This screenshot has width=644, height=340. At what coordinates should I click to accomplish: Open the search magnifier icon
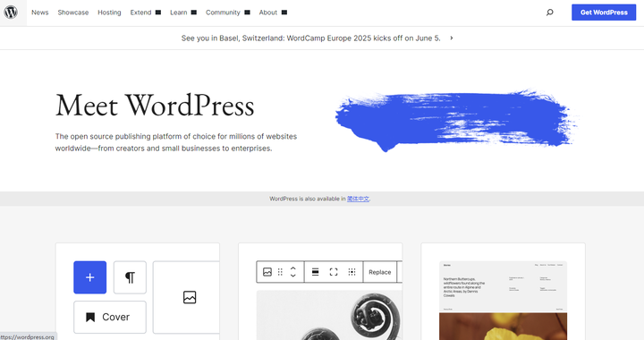(549, 13)
